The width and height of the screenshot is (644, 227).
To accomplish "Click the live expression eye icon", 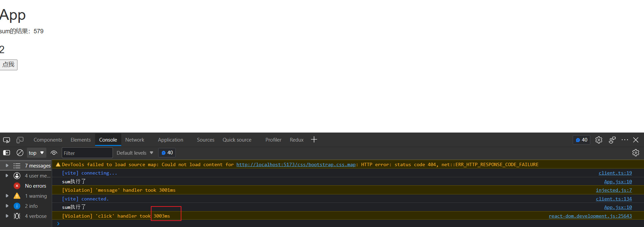I will pyautogui.click(x=54, y=153).
